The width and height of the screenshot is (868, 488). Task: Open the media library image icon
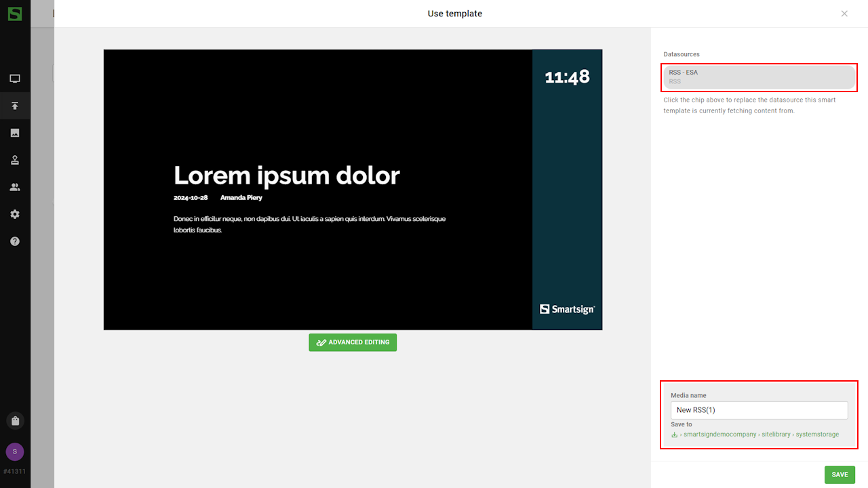click(x=15, y=133)
